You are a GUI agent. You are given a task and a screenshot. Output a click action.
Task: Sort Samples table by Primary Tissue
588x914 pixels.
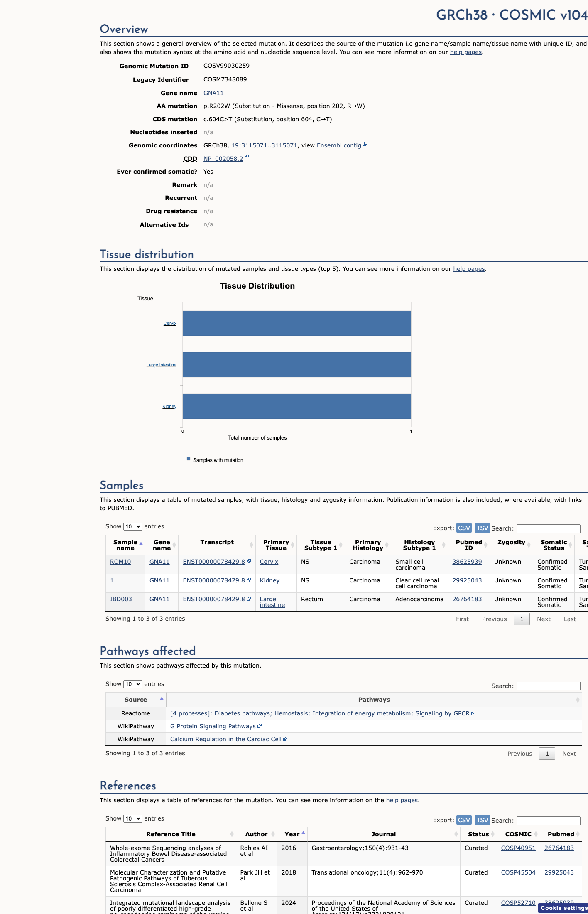pyautogui.click(x=276, y=545)
